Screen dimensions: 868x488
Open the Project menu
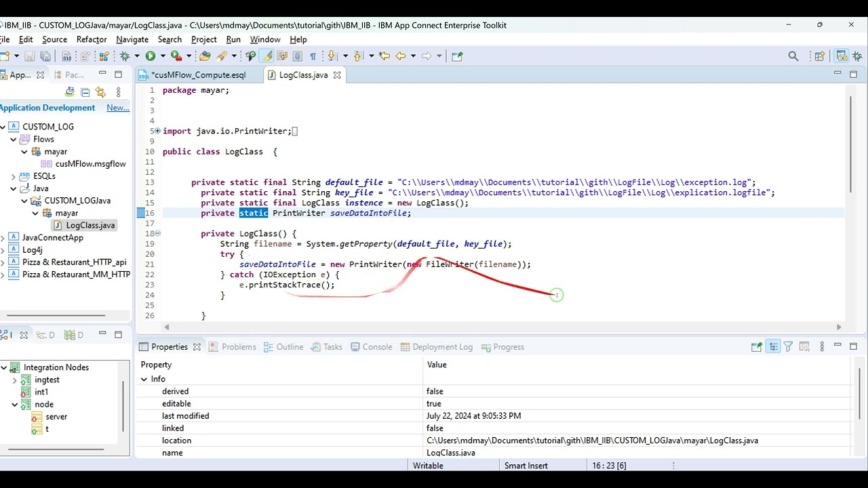pyautogui.click(x=204, y=39)
